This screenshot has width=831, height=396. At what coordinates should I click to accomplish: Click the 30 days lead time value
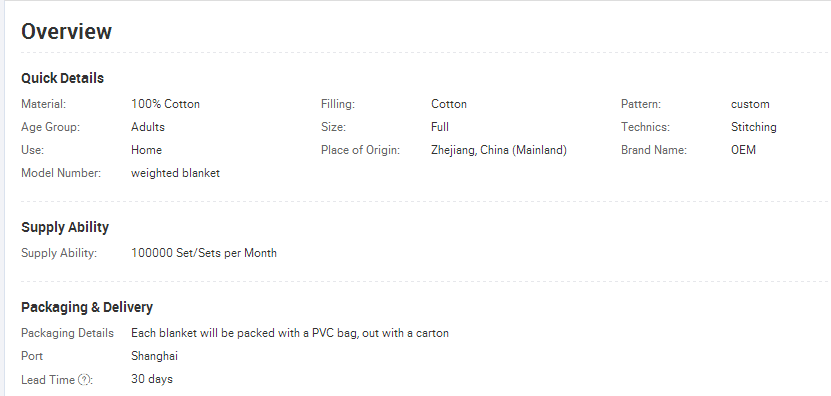(152, 379)
